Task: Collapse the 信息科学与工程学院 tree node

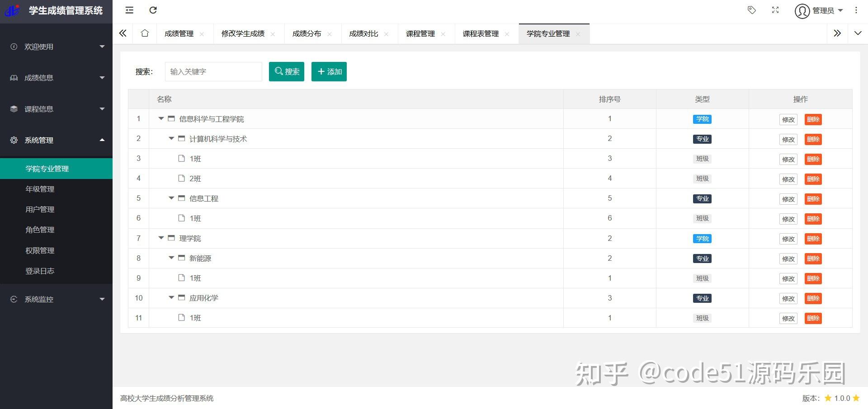Action: click(x=161, y=119)
